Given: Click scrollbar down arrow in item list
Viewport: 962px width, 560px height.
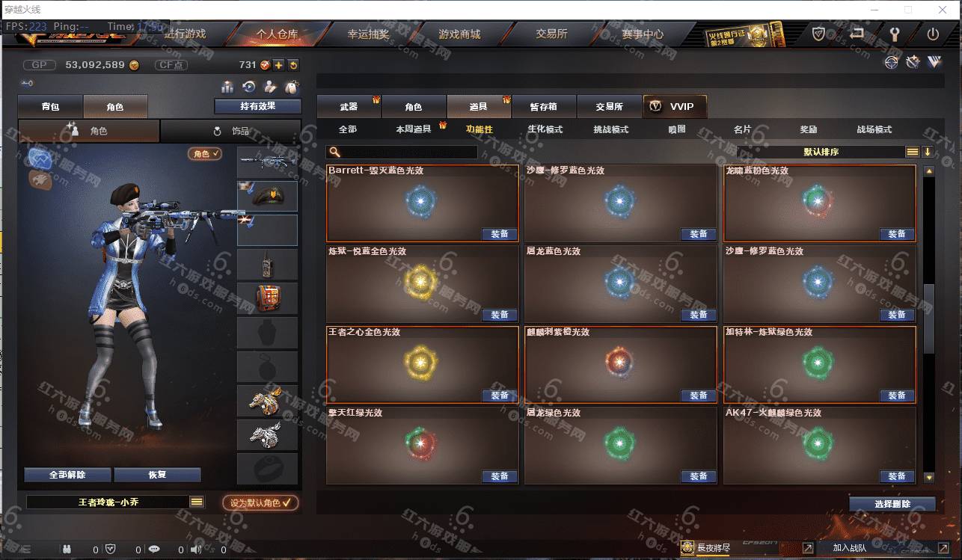Looking at the screenshot, I should [929, 477].
